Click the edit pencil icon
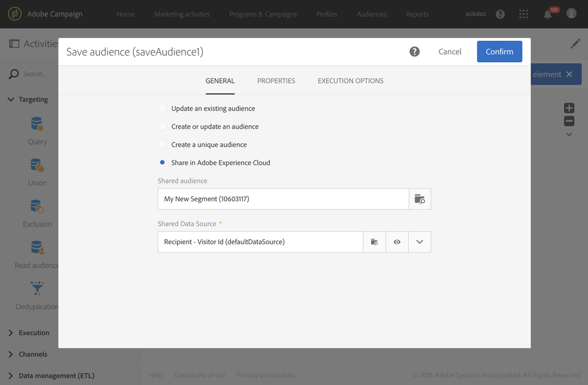588x385 pixels. point(575,44)
